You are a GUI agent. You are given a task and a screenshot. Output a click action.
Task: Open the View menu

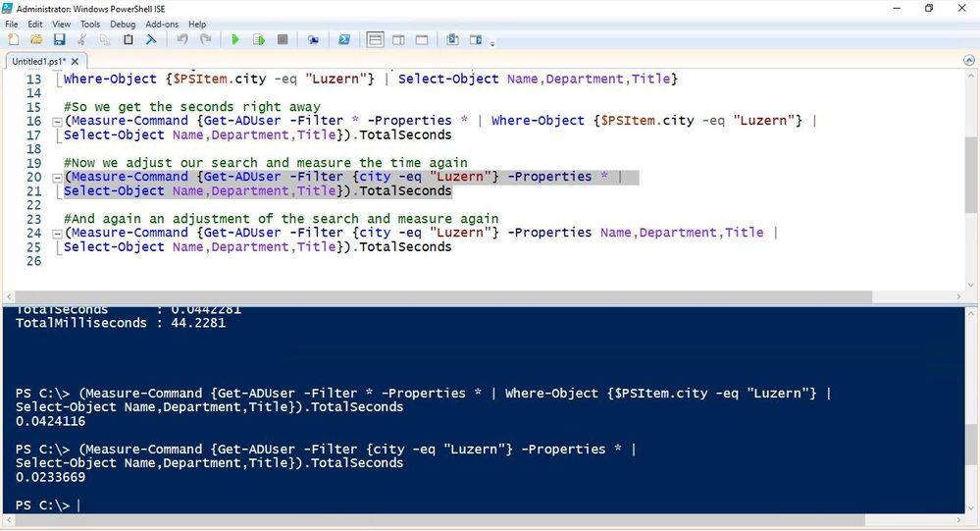pos(61,24)
